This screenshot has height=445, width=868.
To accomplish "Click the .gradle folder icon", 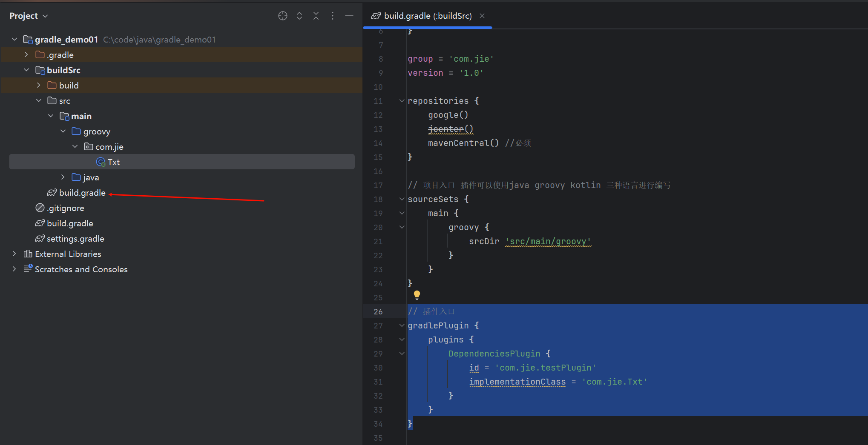I will point(40,55).
